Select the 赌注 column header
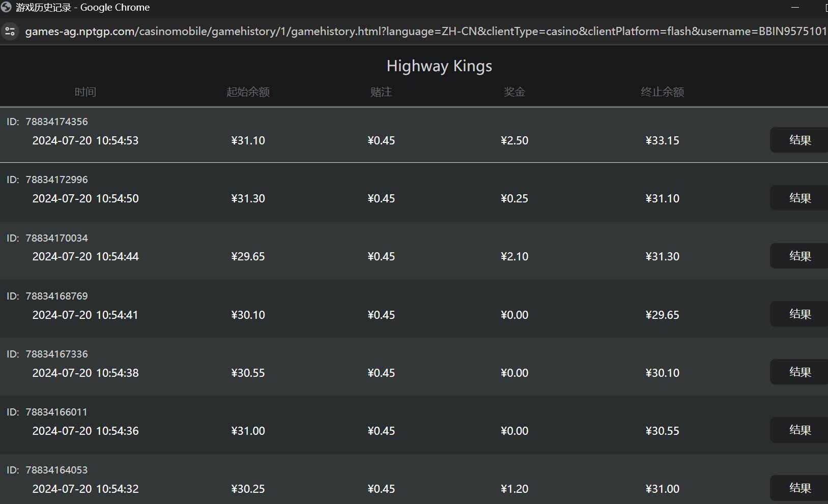The height and width of the screenshot is (504, 828). [x=381, y=92]
